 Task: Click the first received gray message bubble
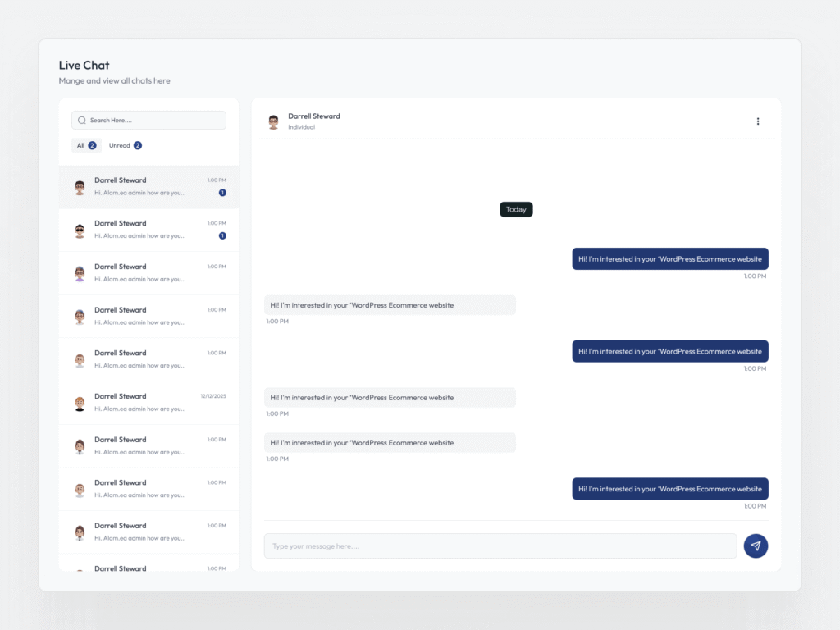(390, 305)
